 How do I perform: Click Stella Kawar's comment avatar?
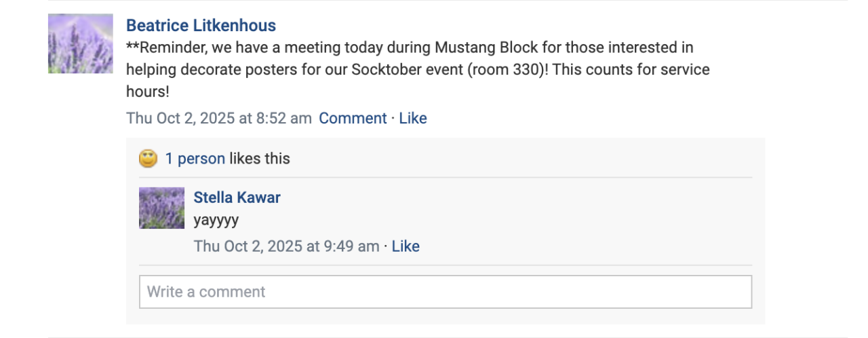[161, 208]
